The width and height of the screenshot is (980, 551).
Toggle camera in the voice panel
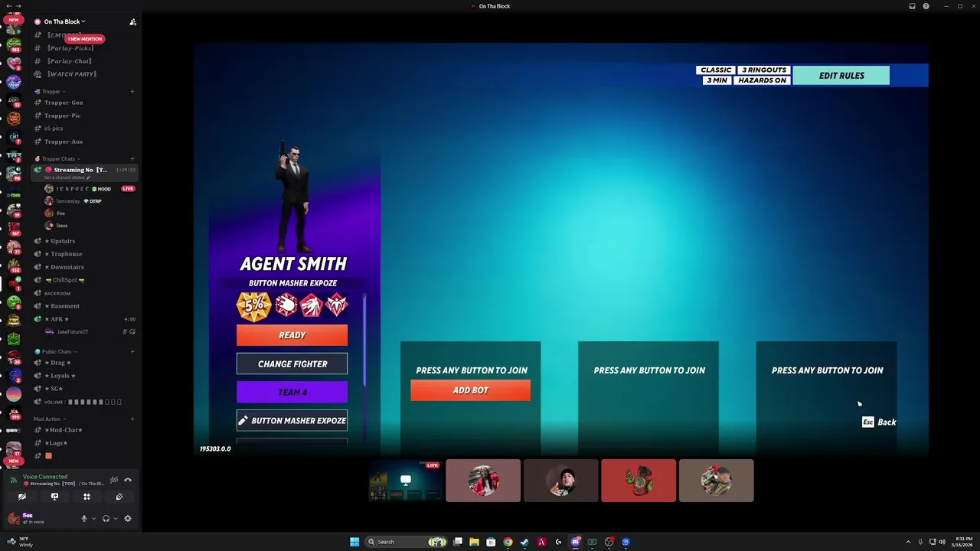tap(22, 497)
